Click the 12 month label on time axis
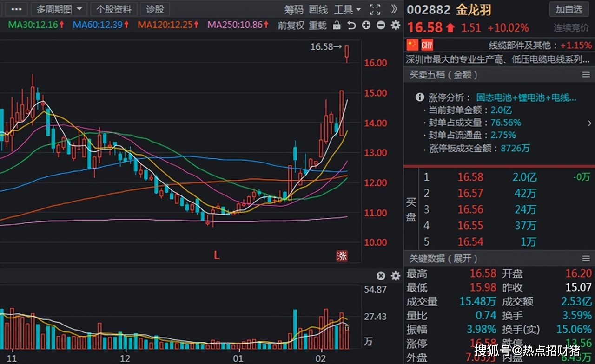595x364 pixels. click(x=125, y=358)
